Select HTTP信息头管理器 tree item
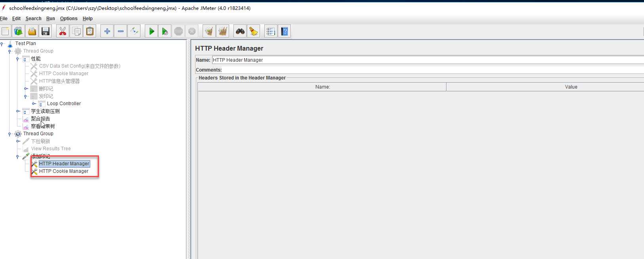This screenshot has height=259, width=644. tap(59, 81)
